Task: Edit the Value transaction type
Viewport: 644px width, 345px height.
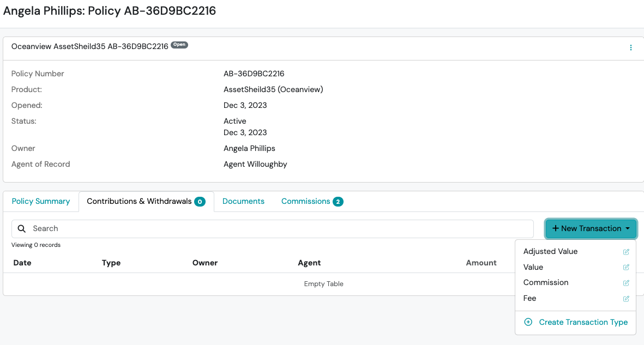Action: [626, 268]
